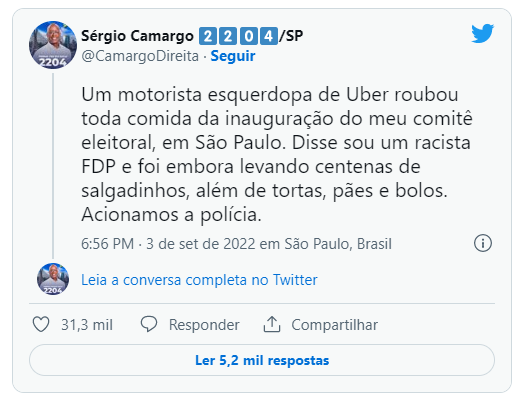This screenshot has width=526, height=399.
Task: Click Ler 5,2 mil respostas button
Action: tap(262, 360)
